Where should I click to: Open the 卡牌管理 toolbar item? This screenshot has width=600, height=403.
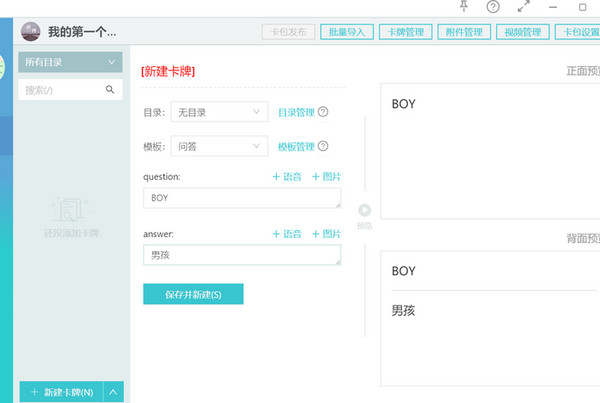click(x=405, y=32)
